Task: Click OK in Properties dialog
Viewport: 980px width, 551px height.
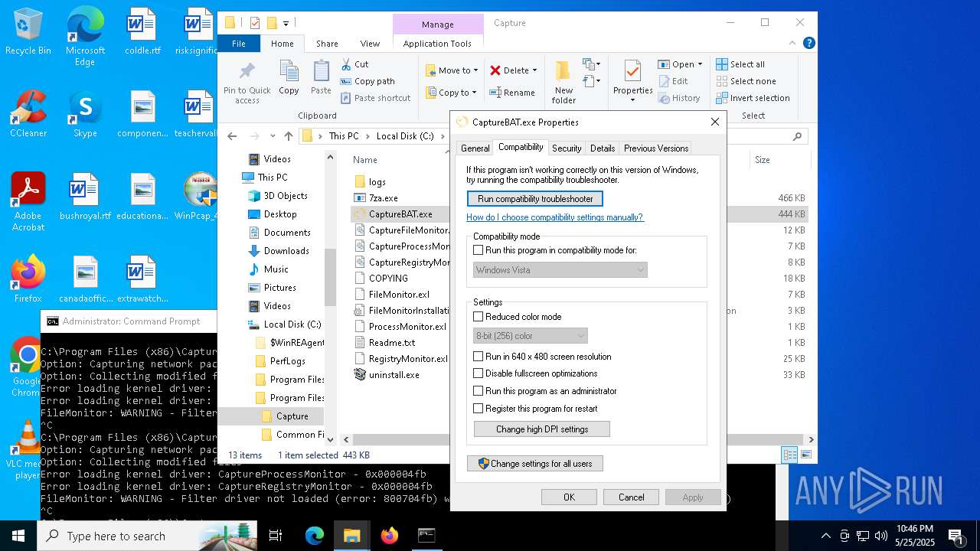Action: [569, 497]
